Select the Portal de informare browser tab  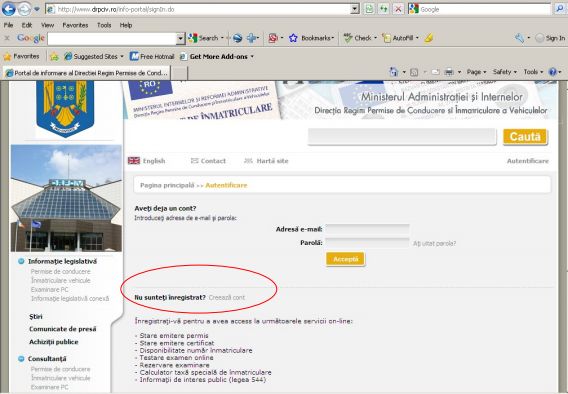(87, 73)
